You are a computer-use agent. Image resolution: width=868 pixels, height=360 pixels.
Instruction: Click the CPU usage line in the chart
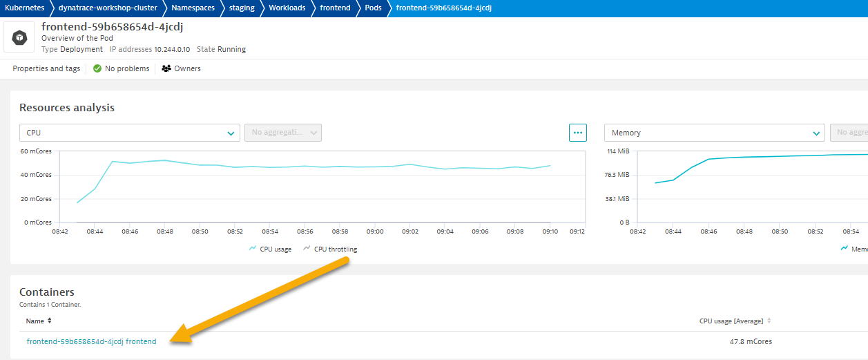(x=304, y=167)
